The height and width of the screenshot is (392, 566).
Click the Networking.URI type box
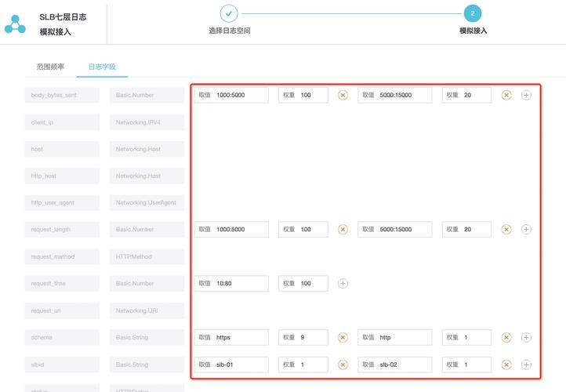pyautogui.click(x=147, y=310)
